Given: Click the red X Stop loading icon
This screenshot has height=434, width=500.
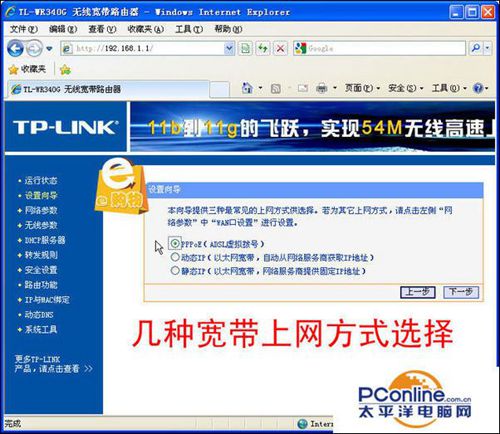Looking at the screenshot, I should (280, 49).
